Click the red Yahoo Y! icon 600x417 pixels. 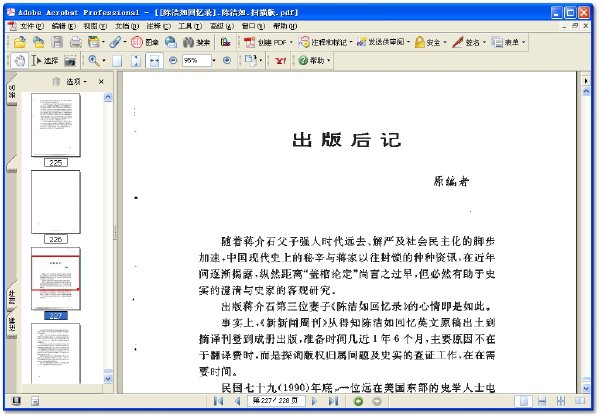[x=280, y=60]
